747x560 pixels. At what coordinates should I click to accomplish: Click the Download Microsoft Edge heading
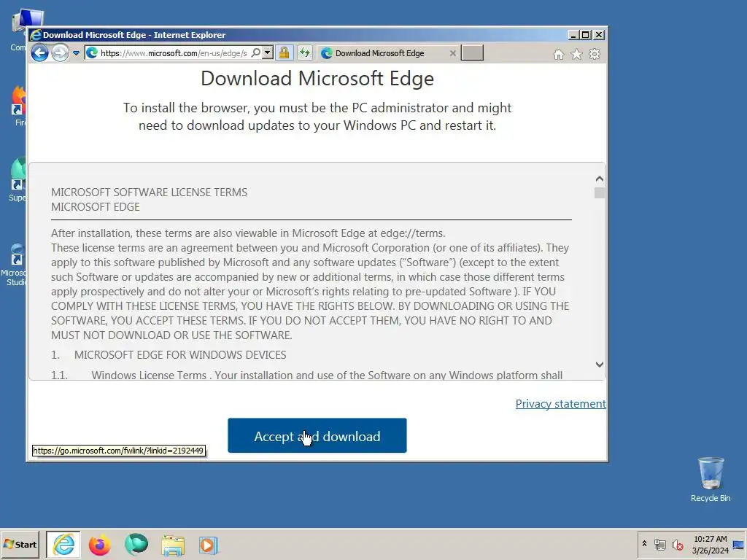coord(317,79)
